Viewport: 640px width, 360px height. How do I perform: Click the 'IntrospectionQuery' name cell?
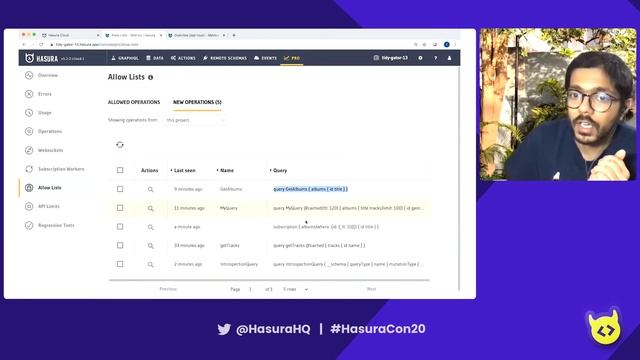pos(239,264)
